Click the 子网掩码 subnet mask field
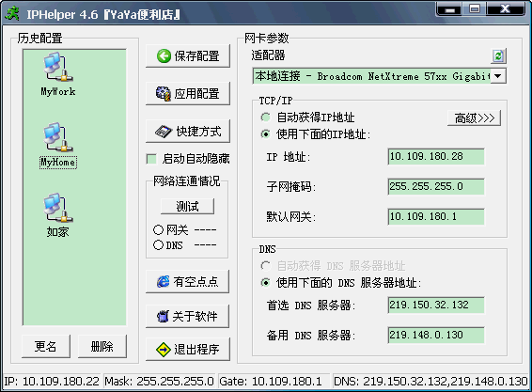Viewport: 532px width, 392px height. (436, 186)
